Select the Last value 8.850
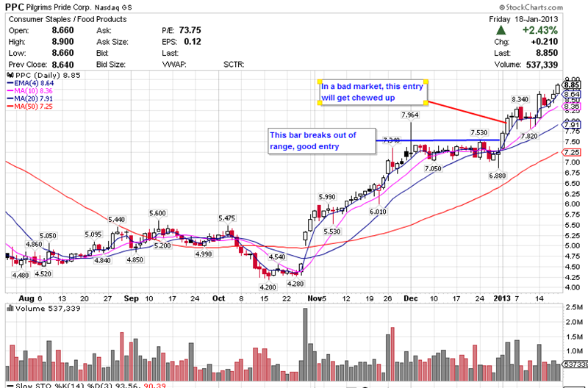 click(x=547, y=53)
